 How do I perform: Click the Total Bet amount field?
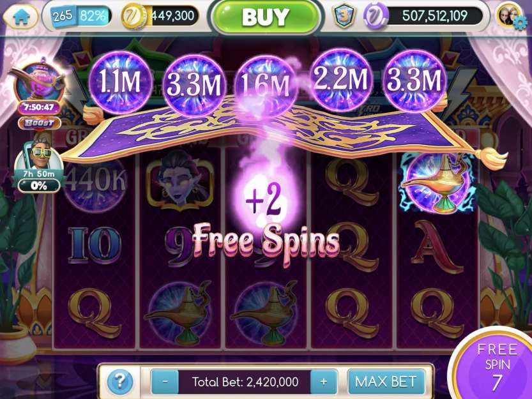point(245,382)
